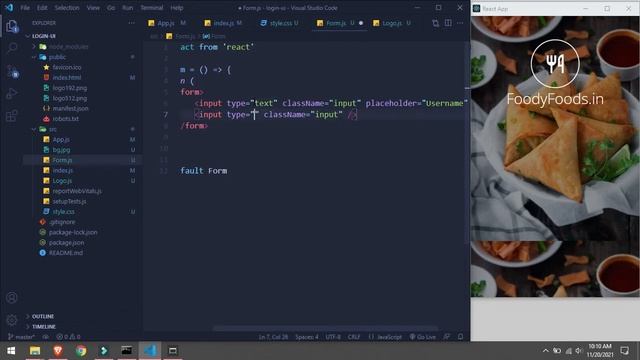Open the Extensions view

pos(12,116)
